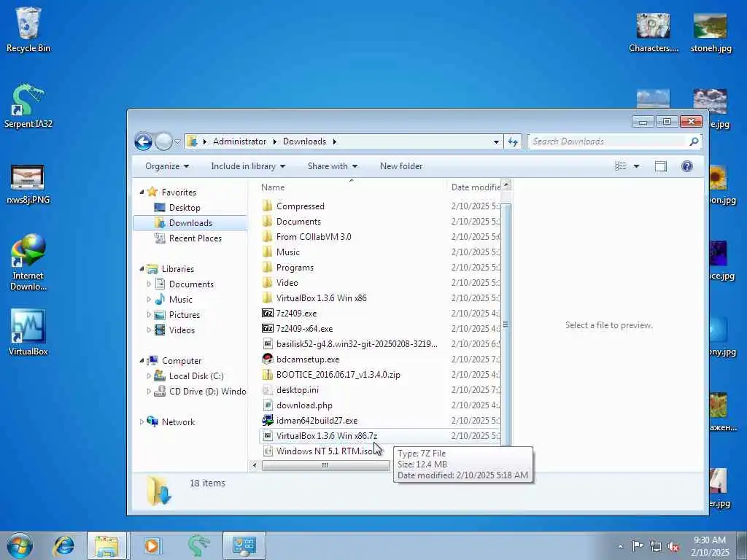This screenshot has width=747, height=560.
Task: Refresh the Downloads folder view
Action: [x=513, y=141]
